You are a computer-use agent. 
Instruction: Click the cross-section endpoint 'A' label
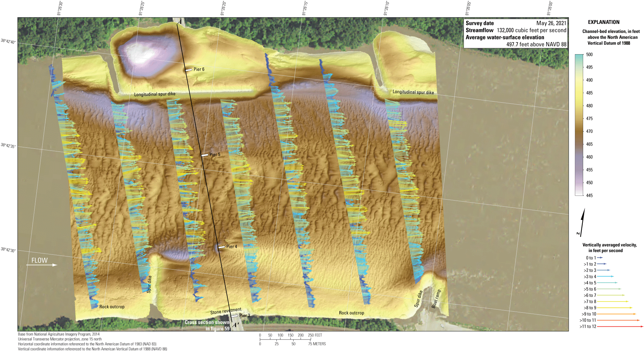(180, 22)
